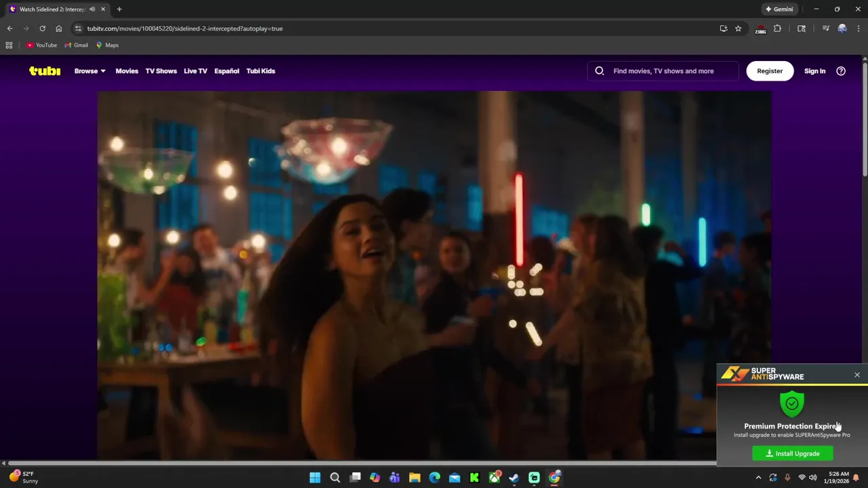Launch Copilot from the taskbar

pyautogui.click(x=374, y=478)
